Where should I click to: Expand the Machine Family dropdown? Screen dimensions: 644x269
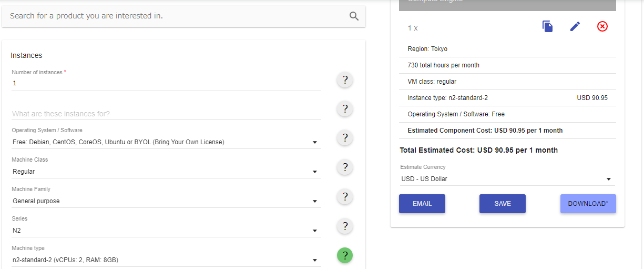click(166, 201)
